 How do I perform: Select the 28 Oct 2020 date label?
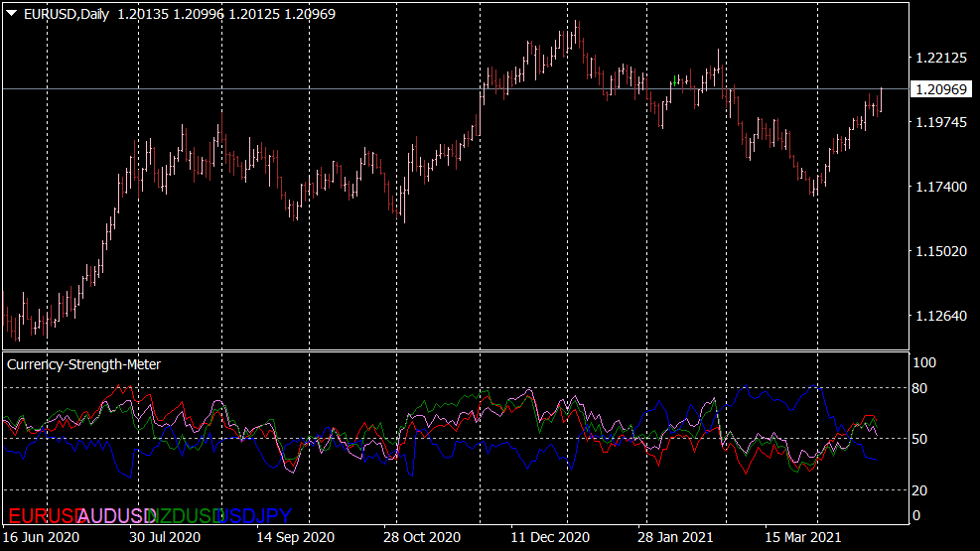point(422,537)
